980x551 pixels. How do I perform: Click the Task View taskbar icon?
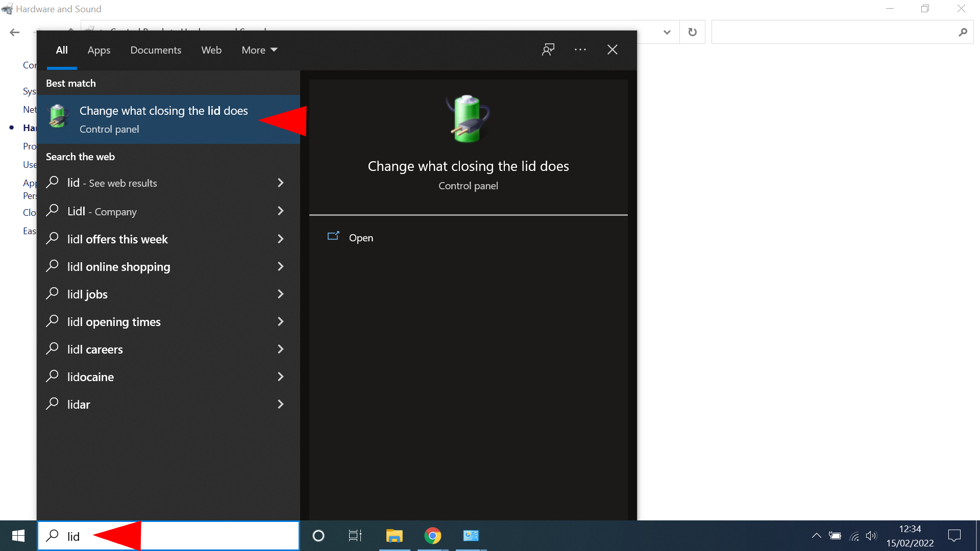click(x=355, y=536)
